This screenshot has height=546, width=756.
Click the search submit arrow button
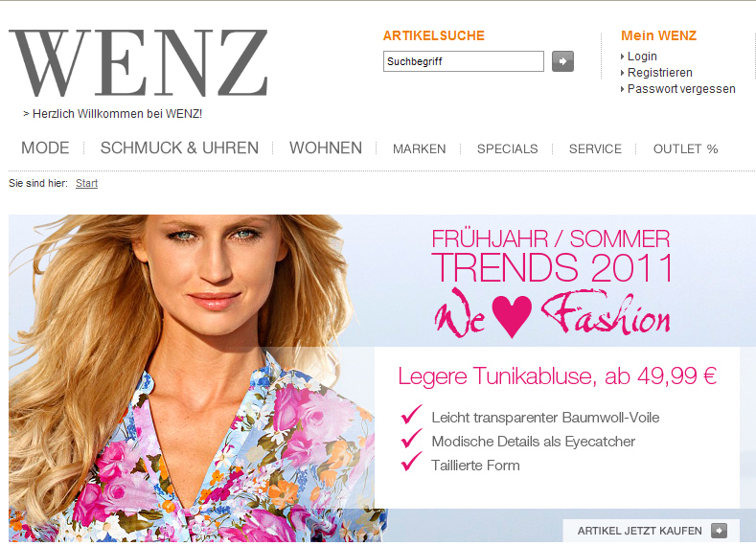click(x=562, y=61)
